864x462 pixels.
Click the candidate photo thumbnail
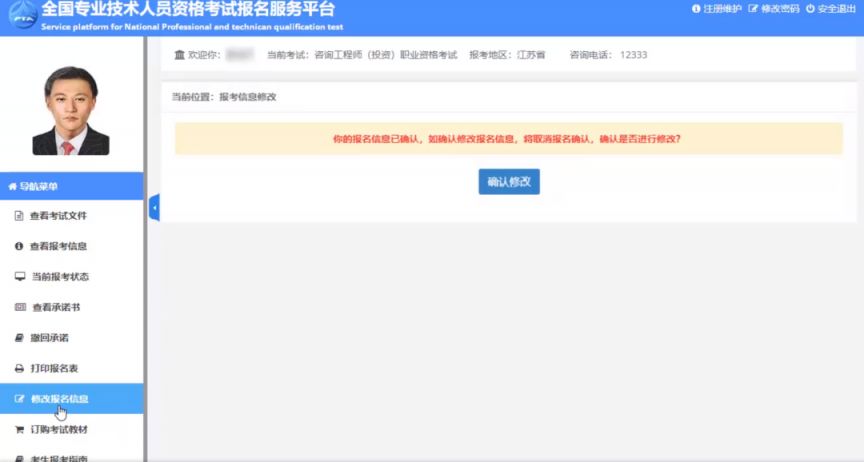tap(71, 111)
